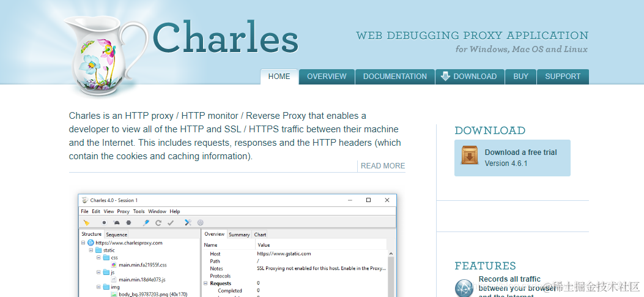Click the READ MORE link

point(383,166)
